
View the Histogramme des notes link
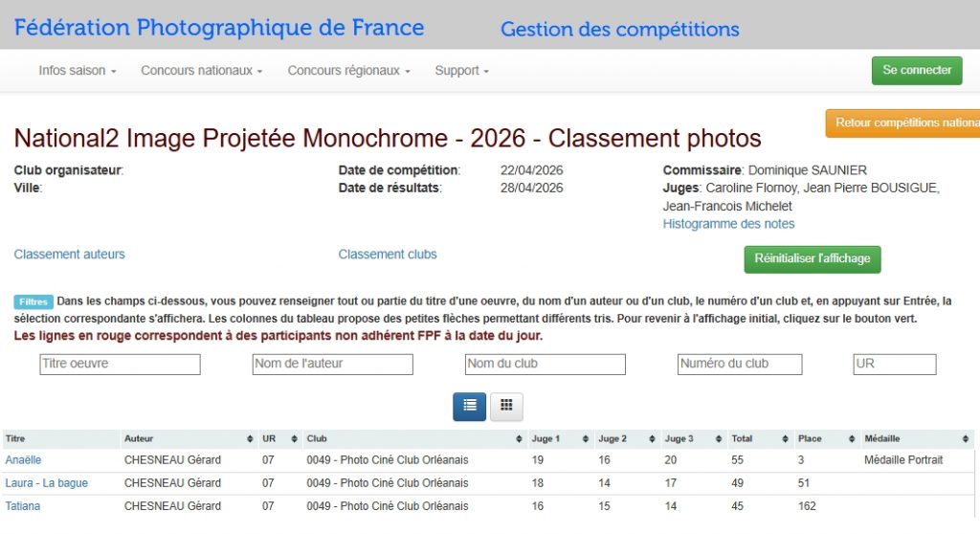click(728, 224)
